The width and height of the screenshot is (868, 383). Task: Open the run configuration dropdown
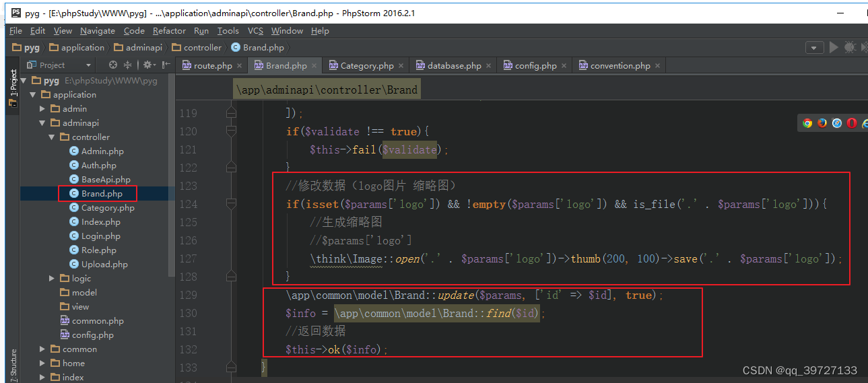pos(815,48)
